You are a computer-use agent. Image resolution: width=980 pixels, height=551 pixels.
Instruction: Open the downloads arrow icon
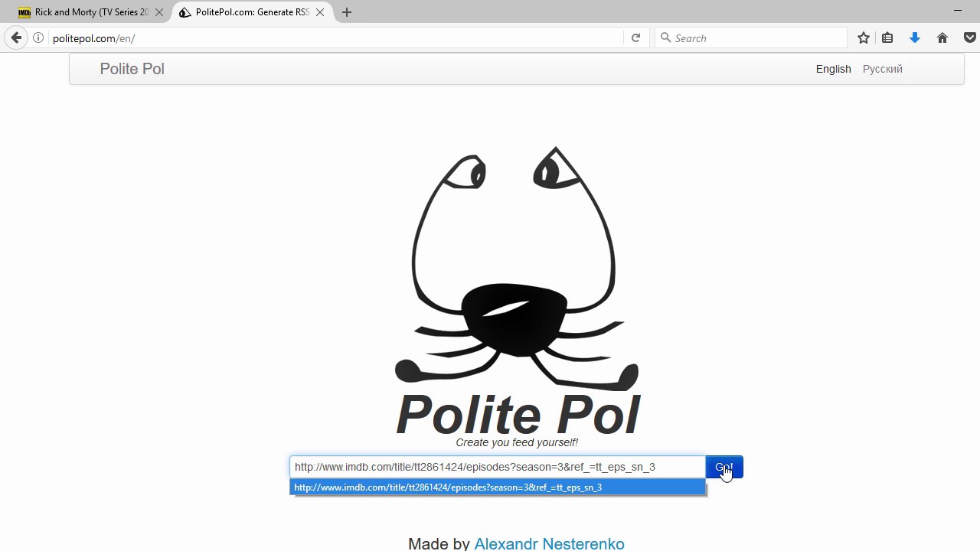[915, 37]
